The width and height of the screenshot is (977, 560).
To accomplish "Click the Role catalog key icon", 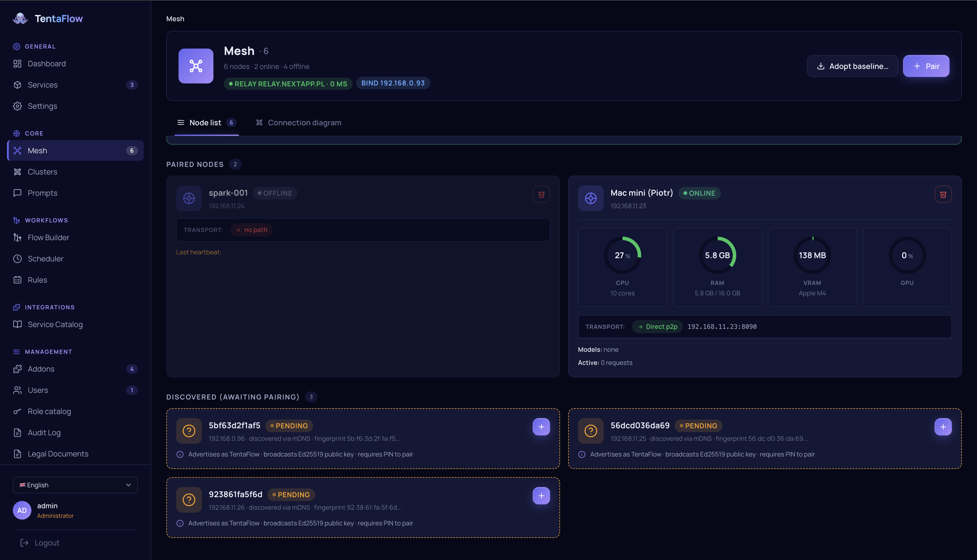I will pyautogui.click(x=17, y=411).
